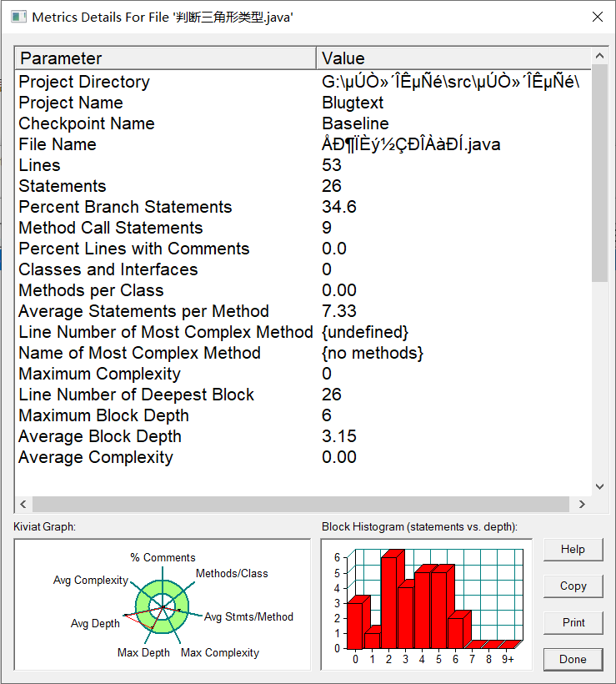Click the depth 0 histogram bar
This screenshot has width=616, height=684.
(355, 626)
